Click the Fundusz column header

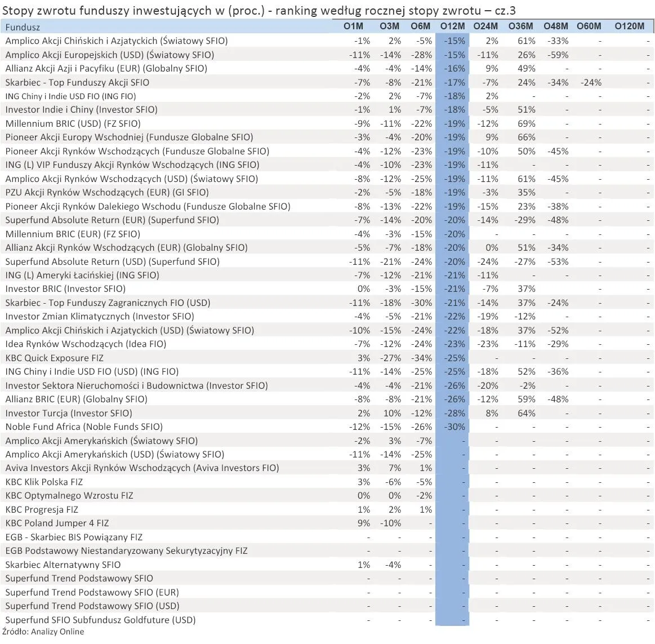tap(23, 27)
